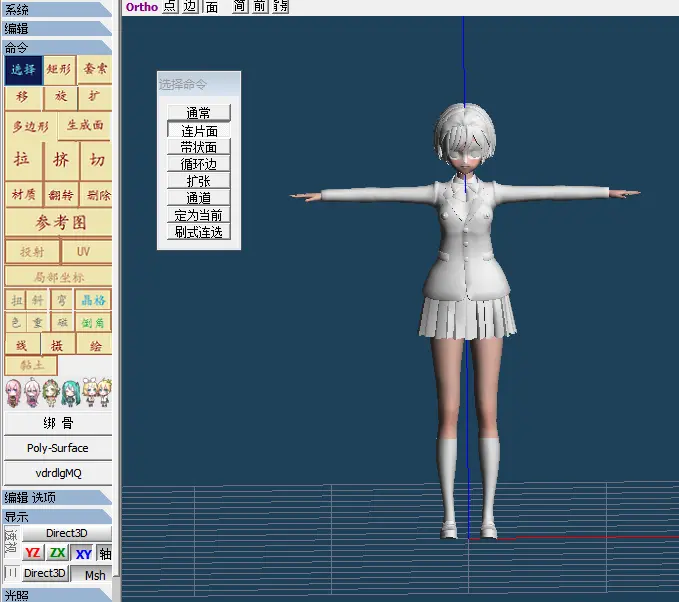Screen dimensions: 679x602
Task: Toggle 点 (vertex) display mode
Action: [x=170, y=6]
